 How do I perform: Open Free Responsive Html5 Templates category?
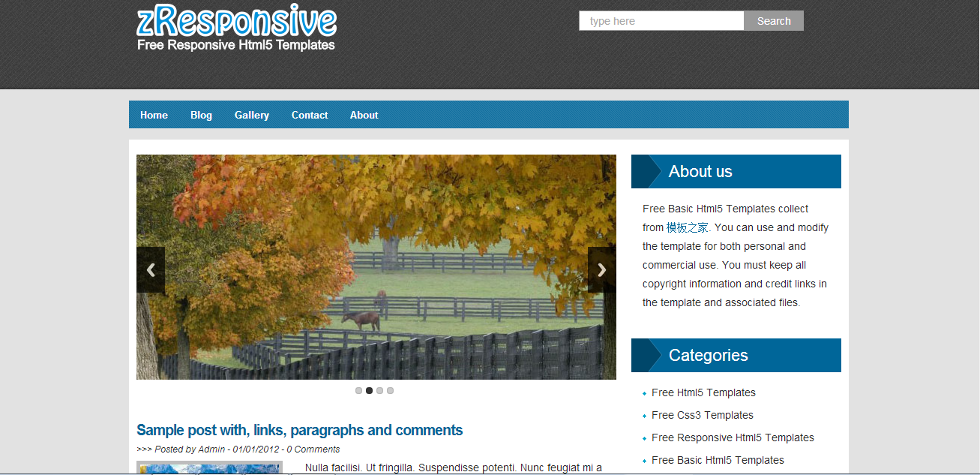(x=733, y=437)
